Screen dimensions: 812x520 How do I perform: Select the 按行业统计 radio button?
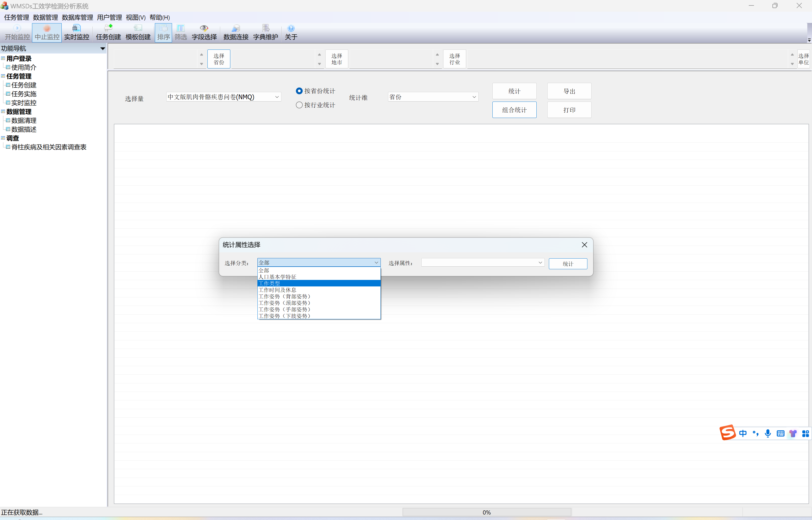click(x=315, y=105)
